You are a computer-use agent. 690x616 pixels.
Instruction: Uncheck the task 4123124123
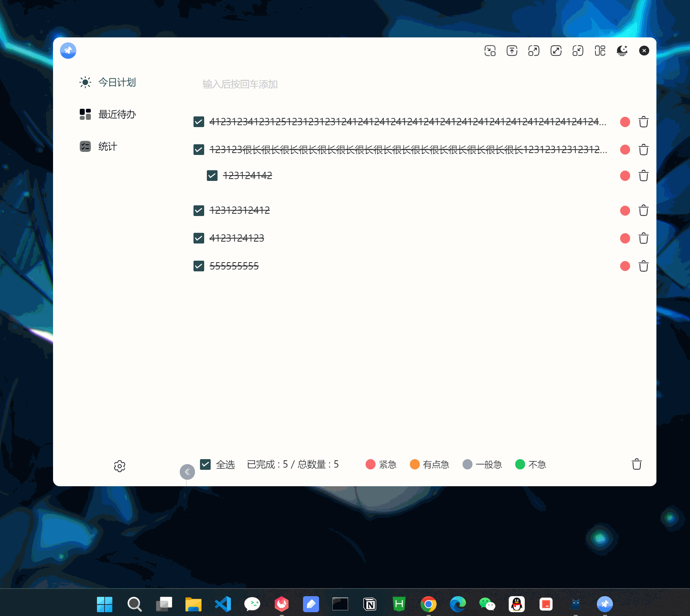(198, 238)
